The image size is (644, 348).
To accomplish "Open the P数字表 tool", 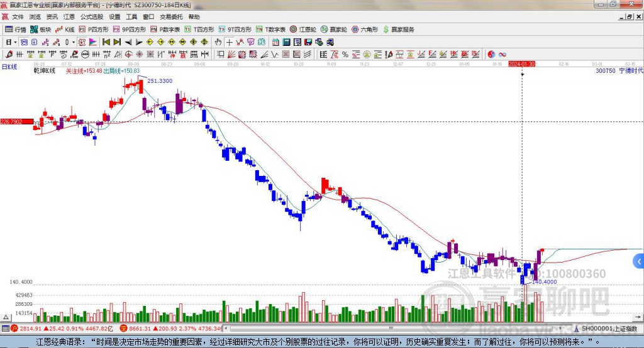I will [165, 30].
